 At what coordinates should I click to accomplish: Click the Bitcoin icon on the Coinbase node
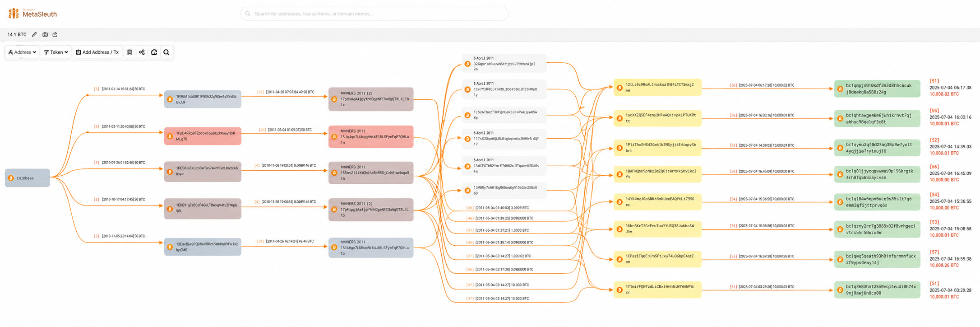[11, 178]
